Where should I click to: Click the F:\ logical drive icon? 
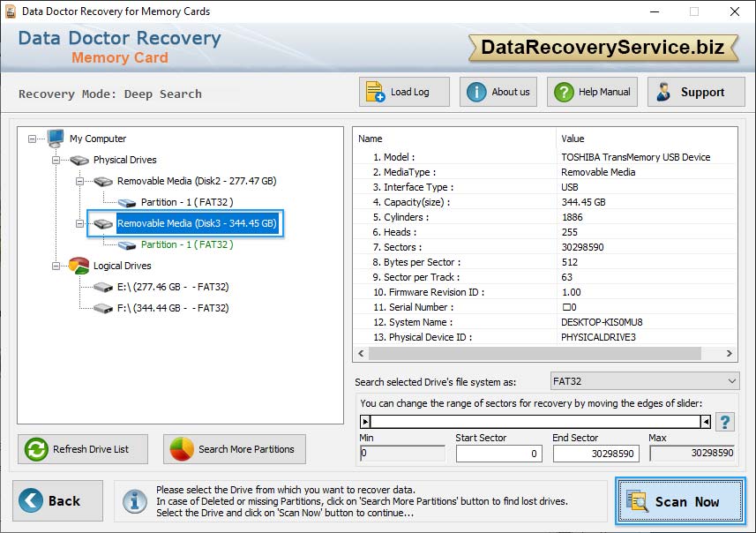pyautogui.click(x=103, y=308)
